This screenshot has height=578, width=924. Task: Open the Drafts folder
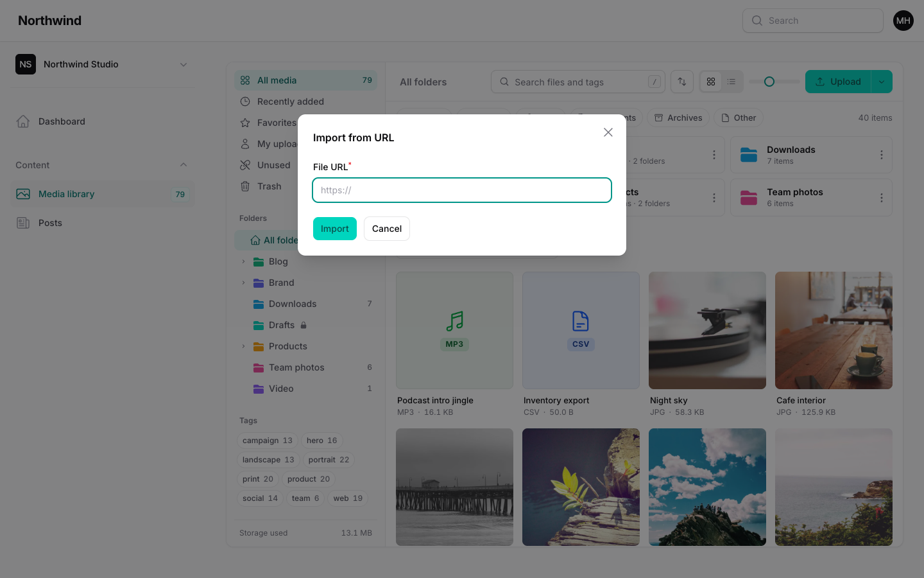(x=305, y=325)
